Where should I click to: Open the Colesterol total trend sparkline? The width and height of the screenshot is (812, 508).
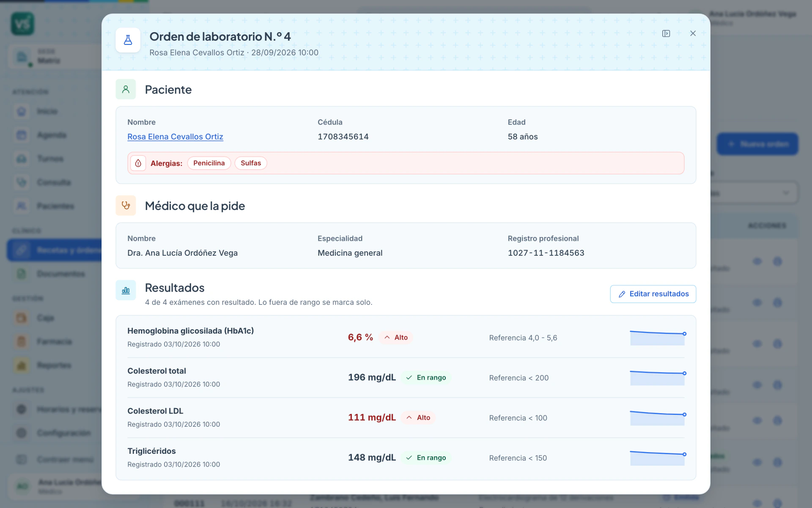(658, 378)
